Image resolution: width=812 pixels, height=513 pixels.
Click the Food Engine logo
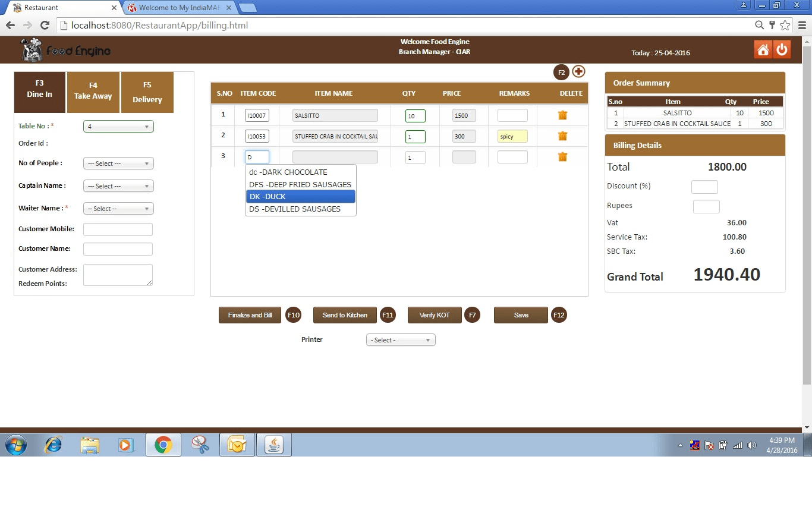(x=64, y=49)
